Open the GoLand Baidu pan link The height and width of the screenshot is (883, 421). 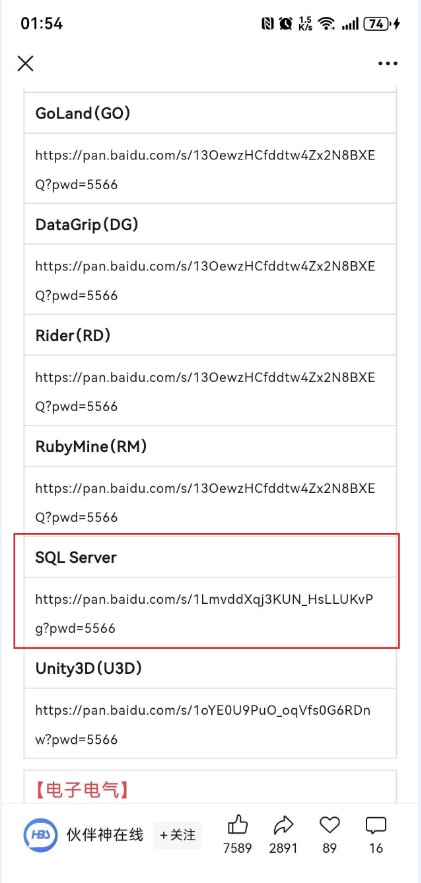(205, 170)
